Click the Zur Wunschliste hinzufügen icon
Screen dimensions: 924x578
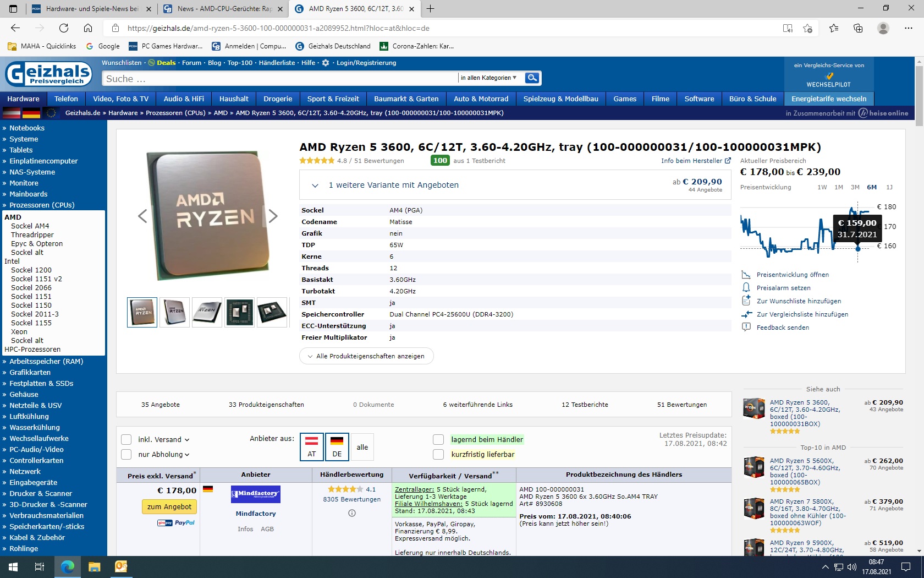tap(746, 301)
